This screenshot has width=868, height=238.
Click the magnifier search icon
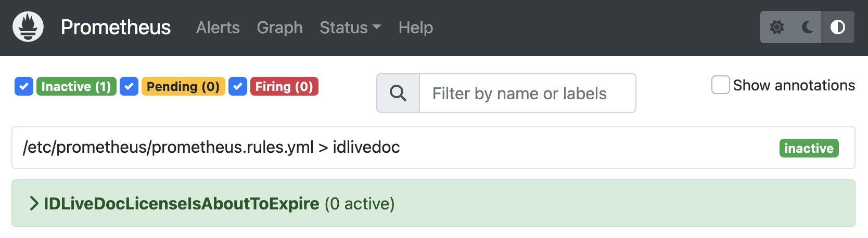point(398,94)
